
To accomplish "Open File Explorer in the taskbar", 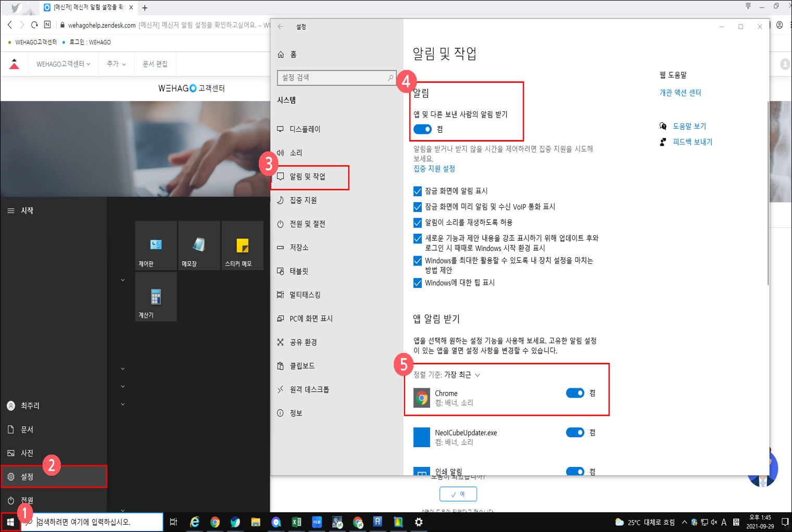I will pos(255,522).
